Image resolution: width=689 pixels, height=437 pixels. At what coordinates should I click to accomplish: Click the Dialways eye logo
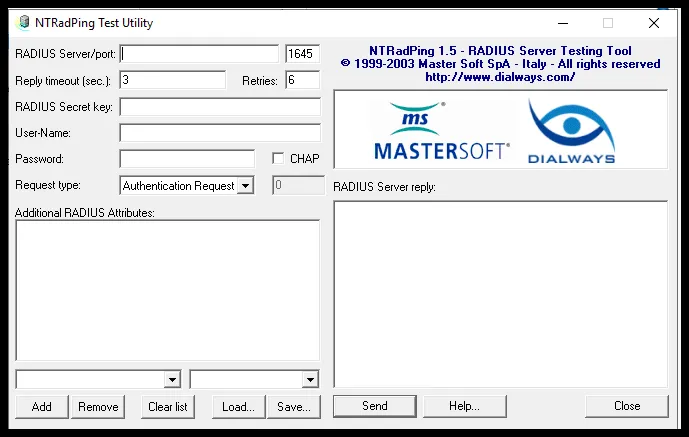point(571,132)
